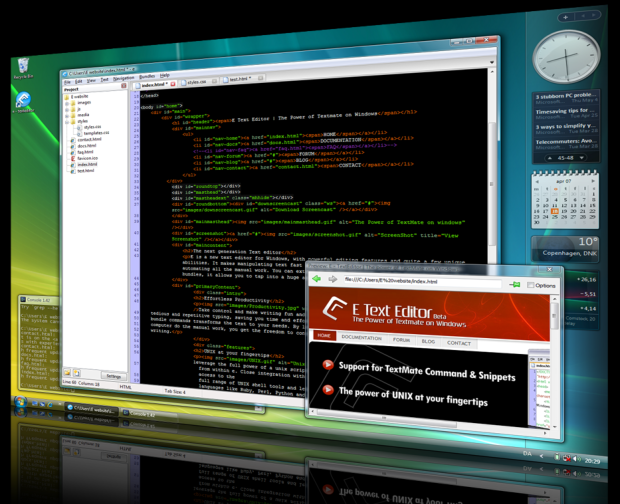Screen dimensions: 620x504
Task: Click the new folder icon in Project panel
Action: 67,372
